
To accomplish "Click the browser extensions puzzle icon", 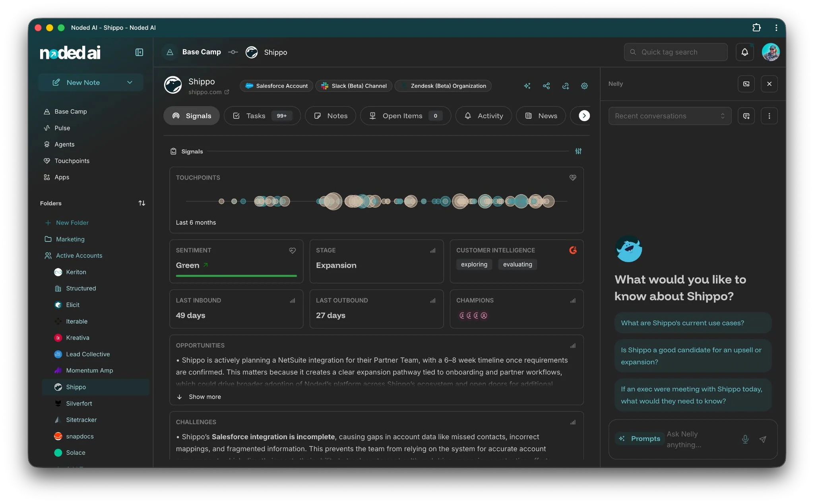I will (757, 27).
